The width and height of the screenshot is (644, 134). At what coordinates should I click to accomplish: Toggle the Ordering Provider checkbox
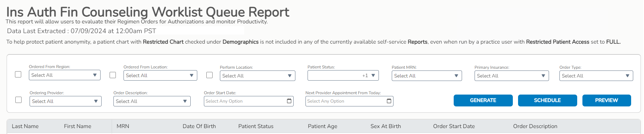coord(18,100)
